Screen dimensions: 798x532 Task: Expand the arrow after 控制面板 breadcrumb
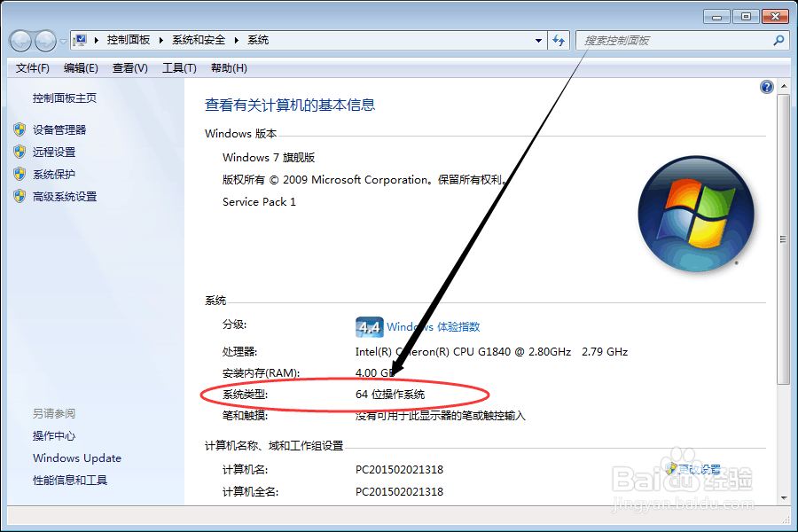(x=160, y=40)
